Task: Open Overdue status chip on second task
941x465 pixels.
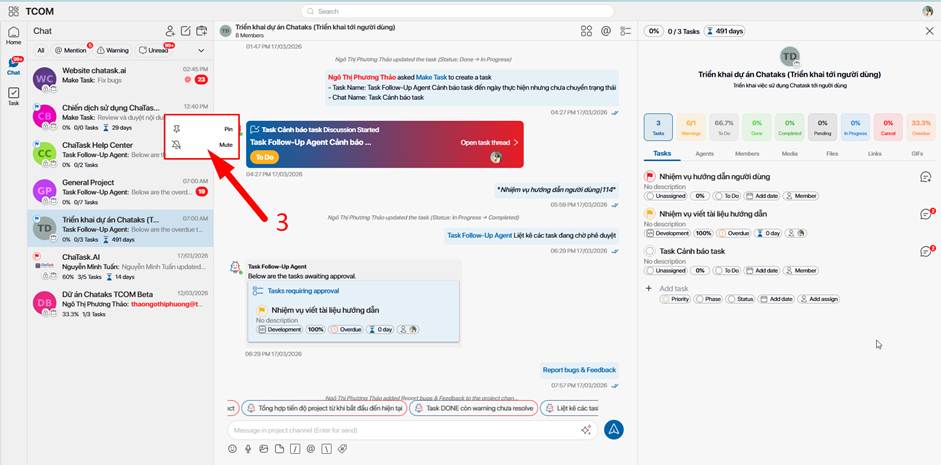Action: point(734,233)
